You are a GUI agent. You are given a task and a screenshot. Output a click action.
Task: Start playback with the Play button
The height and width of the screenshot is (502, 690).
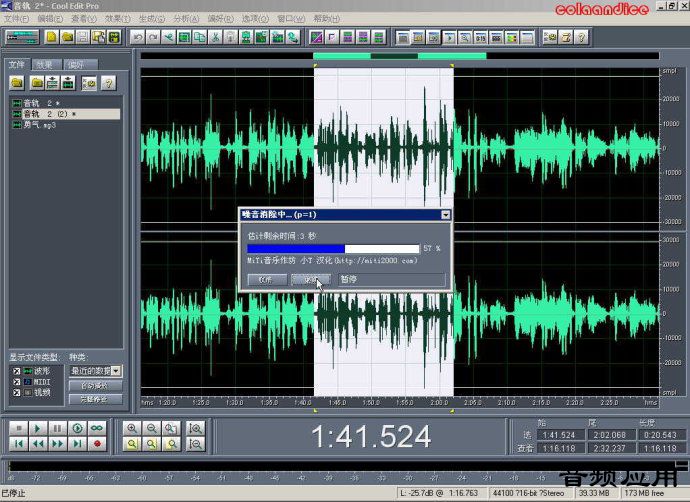click(38, 428)
